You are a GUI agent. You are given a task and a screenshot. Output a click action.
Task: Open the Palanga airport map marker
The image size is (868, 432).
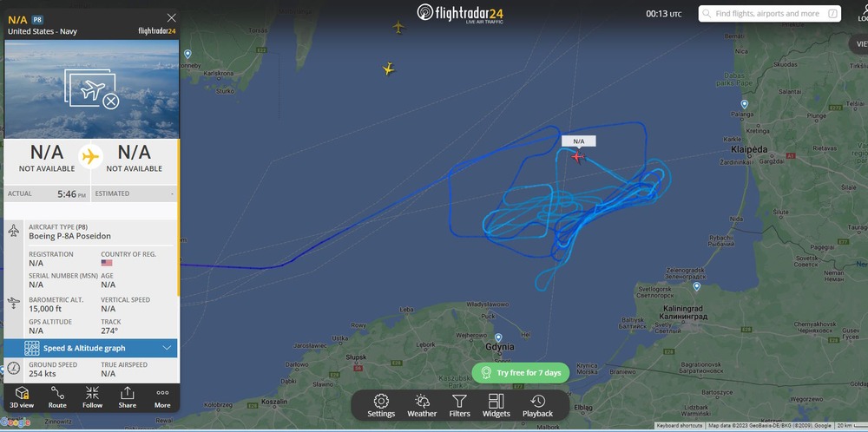pyautogui.click(x=745, y=104)
